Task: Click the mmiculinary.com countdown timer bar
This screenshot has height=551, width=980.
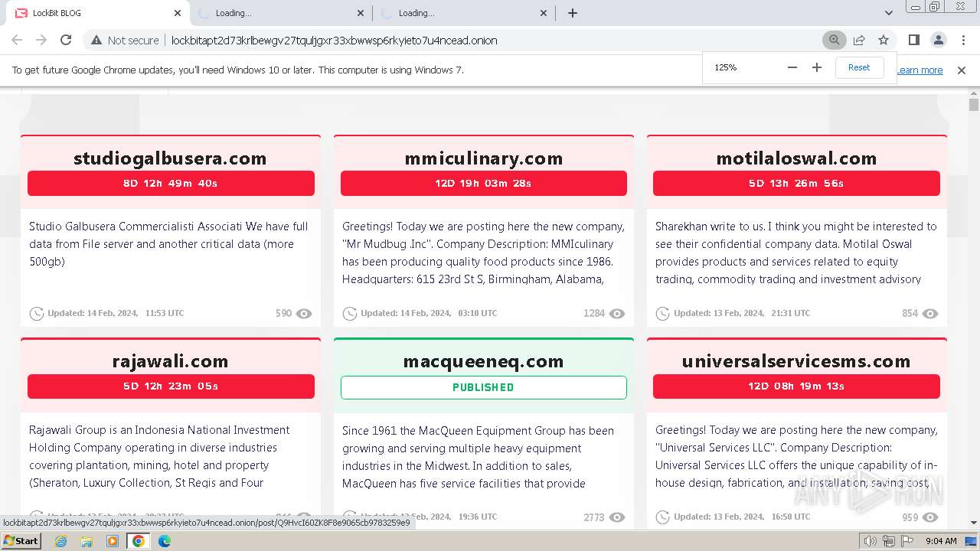Action: (484, 184)
